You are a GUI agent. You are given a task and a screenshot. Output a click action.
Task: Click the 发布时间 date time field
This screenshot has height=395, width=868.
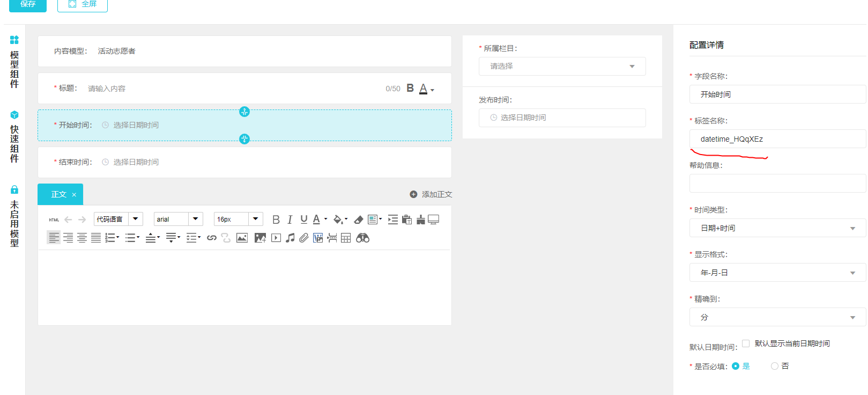tap(562, 118)
